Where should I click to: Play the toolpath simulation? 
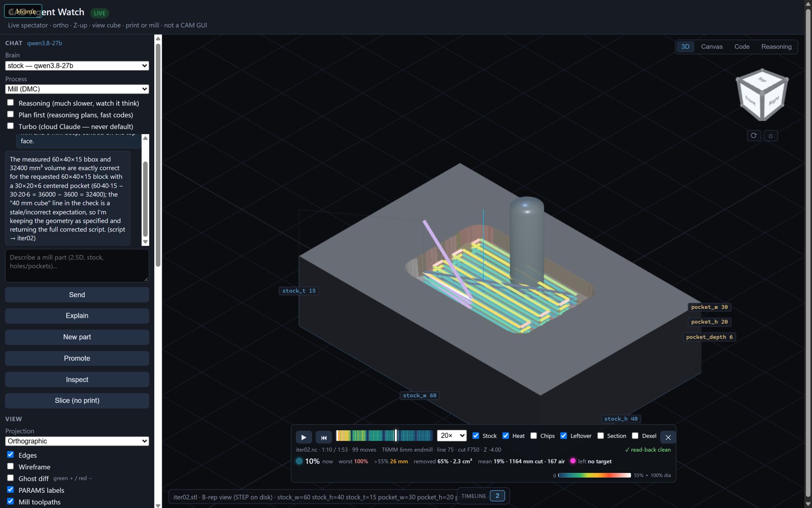point(303,437)
